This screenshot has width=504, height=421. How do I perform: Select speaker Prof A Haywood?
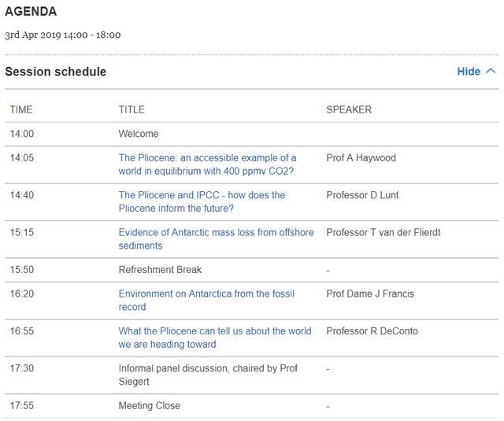361,158
